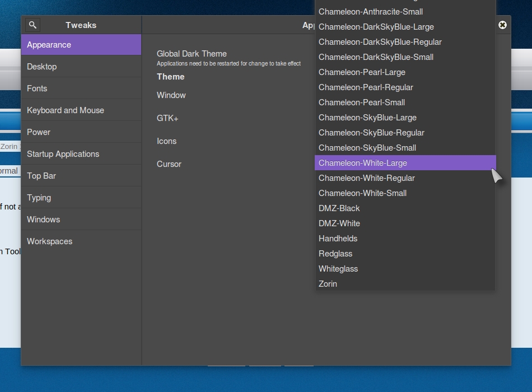Choose Chameleon-SkyBlue-Regular cursor theme
The height and width of the screenshot is (392, 532).
371,133
